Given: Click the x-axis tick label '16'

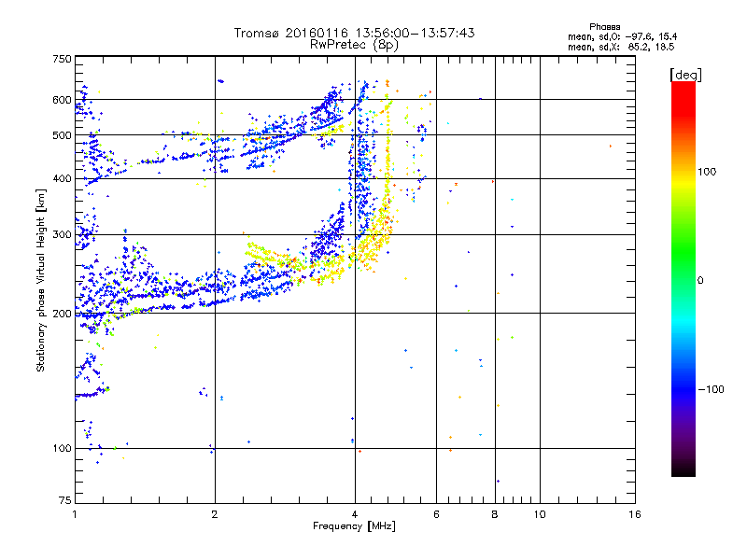Looking at the screenshot, I should [635, 514].
